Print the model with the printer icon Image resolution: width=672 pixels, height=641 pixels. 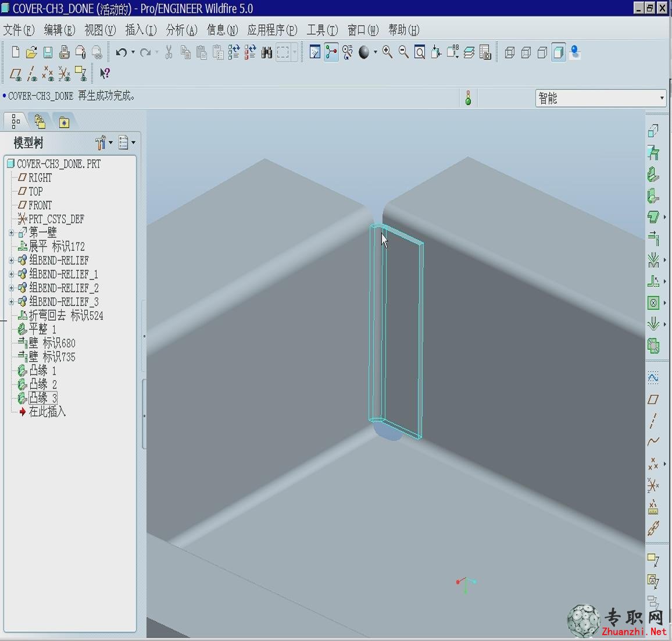(64, 52)
